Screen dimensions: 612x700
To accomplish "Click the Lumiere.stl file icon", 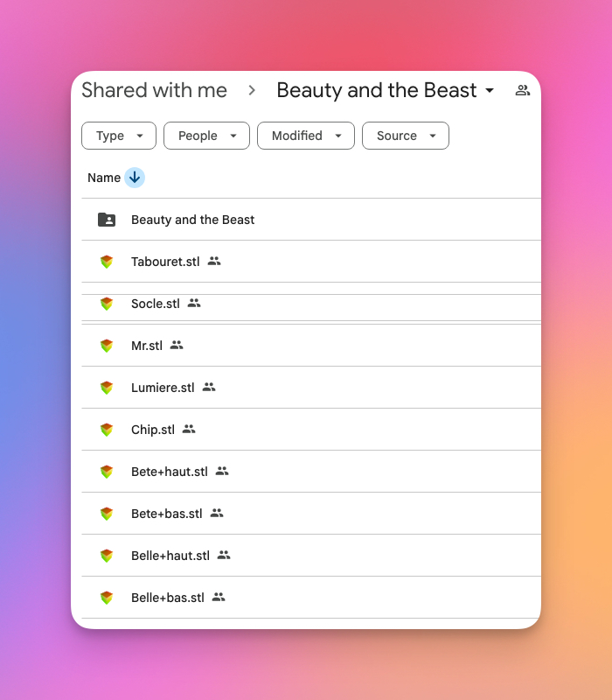I will pyautogui.click(x=107, y=388).
